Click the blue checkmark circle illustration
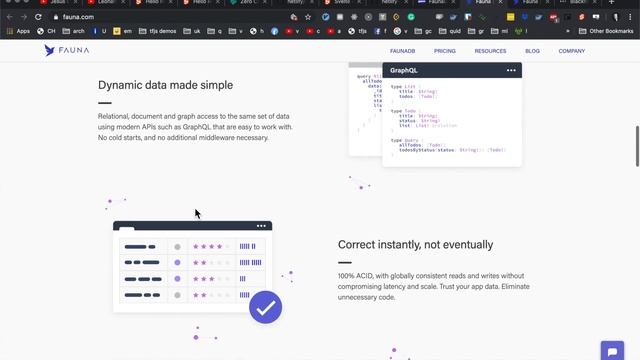640x360 pixels. tap(265, 307)
